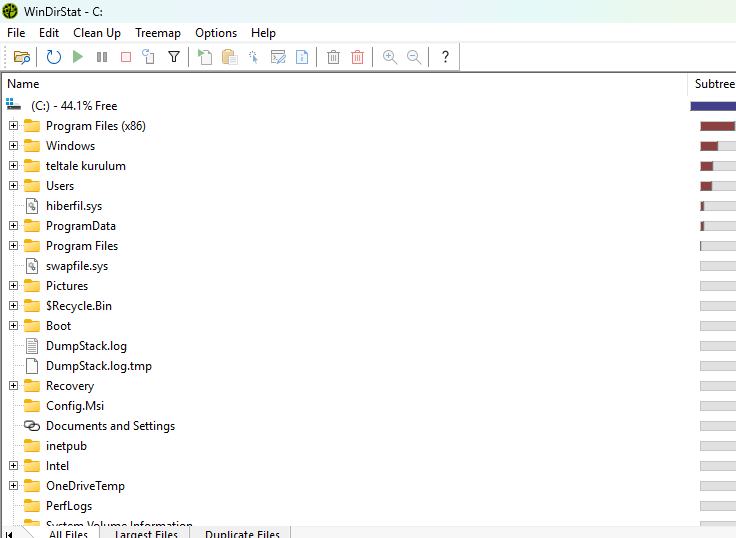Click the Open/Select Drives folder icon
Viewport: 736px width, 538px height.
[x=22, y=57]
